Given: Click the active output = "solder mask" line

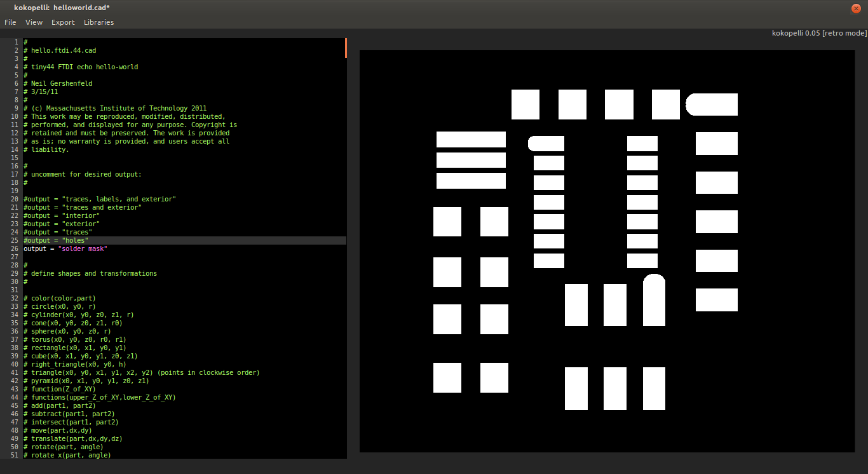Looking at the screenshot, I should pyautogui.click(x=65, y=248).
